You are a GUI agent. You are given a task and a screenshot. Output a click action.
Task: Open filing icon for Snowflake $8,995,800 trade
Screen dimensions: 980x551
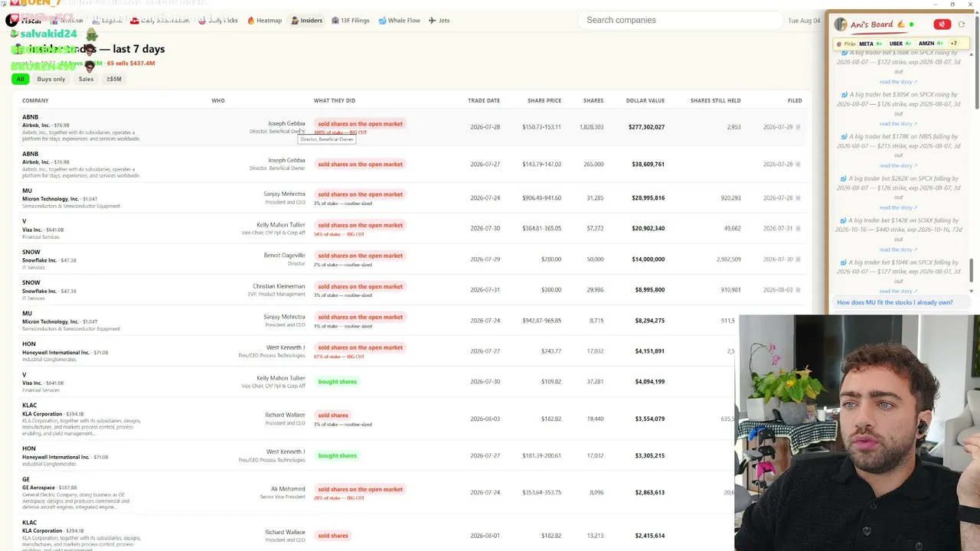point(798,289)
